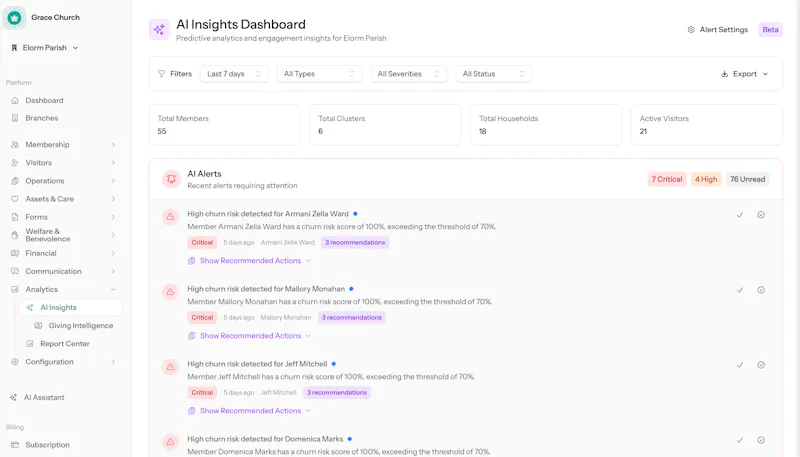Click the Subscription card icon
Screen dimensions: 800x457
tap(15, 445)
